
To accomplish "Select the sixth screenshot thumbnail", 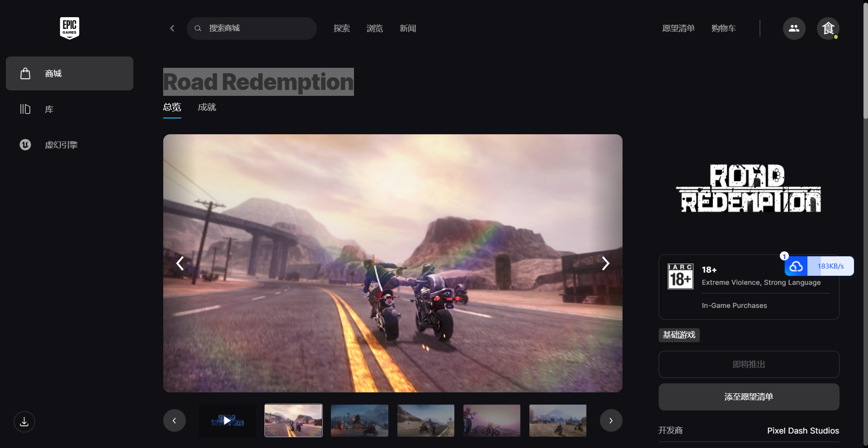I will [558, 420].
